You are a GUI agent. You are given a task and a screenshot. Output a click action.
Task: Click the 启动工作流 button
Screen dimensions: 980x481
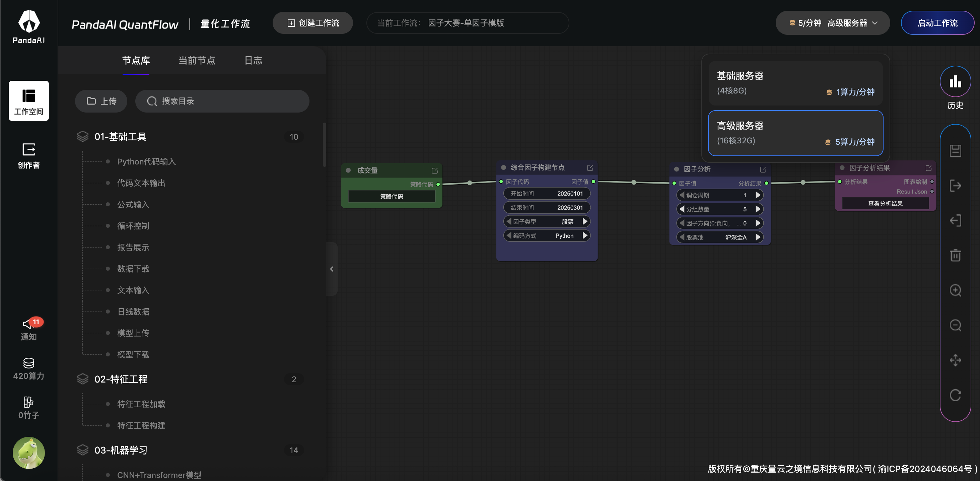937,23
